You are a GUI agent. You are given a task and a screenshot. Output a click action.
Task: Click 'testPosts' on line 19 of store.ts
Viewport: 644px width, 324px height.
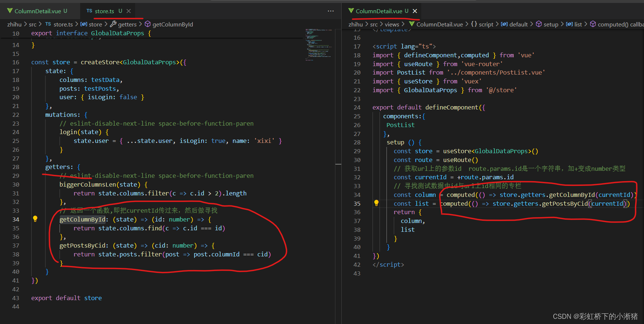100,89
